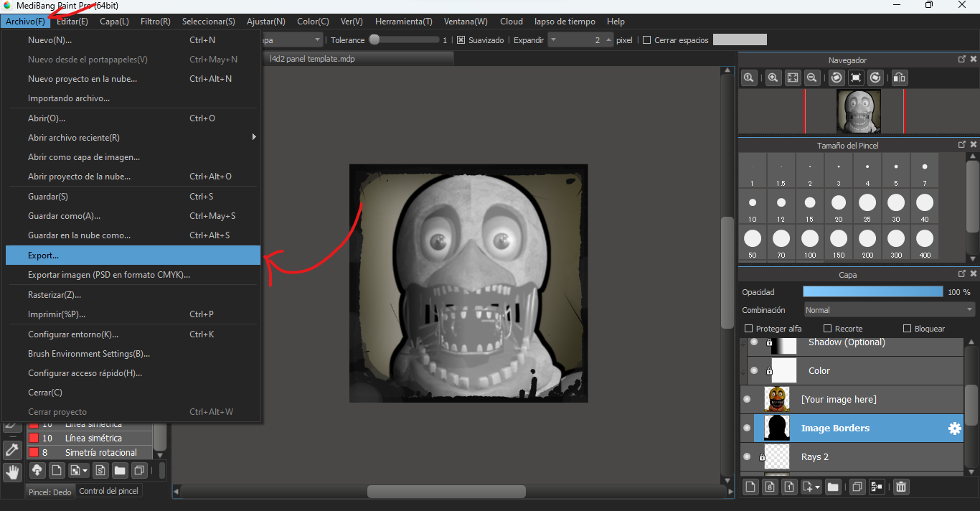Open the add brush from image dropdown
Screen dimensions: 980x511
[x=78, y=471]
